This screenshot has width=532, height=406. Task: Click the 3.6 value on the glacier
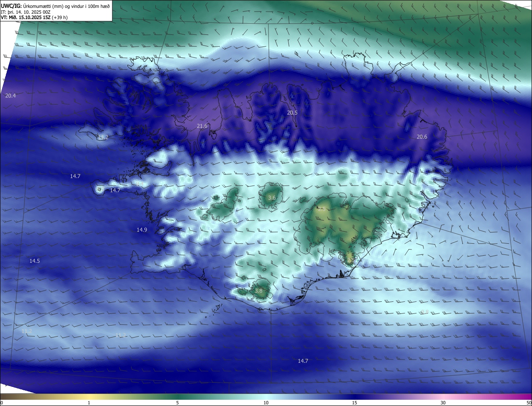click(272, 198)
